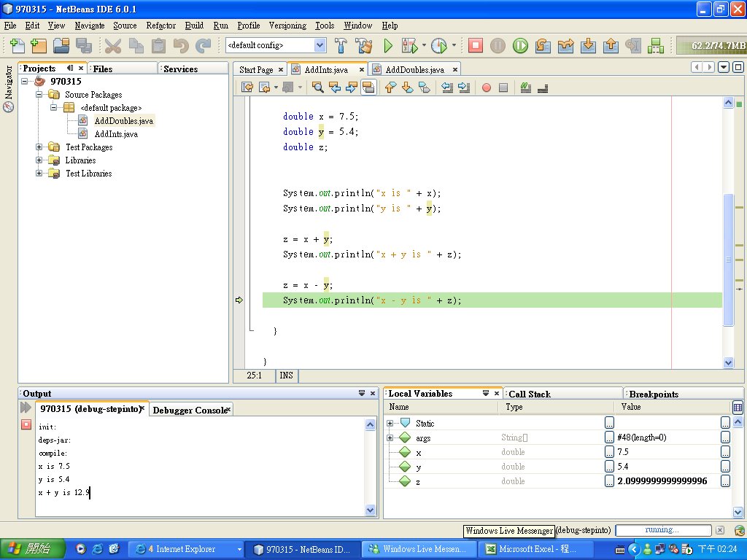The width and height of the screenshot is (747, 560).
Task: Stop the debugger session with red square
Action: [475, 46]
